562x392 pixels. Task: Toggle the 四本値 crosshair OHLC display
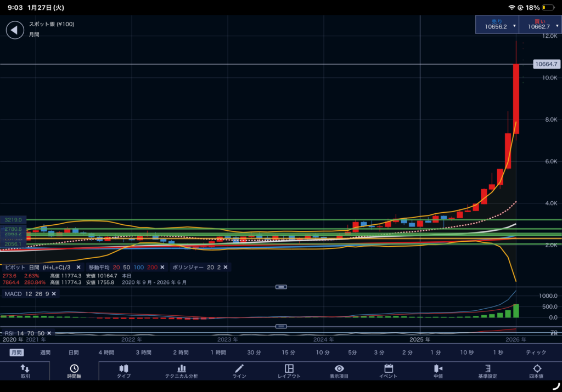tap(536, 371)
